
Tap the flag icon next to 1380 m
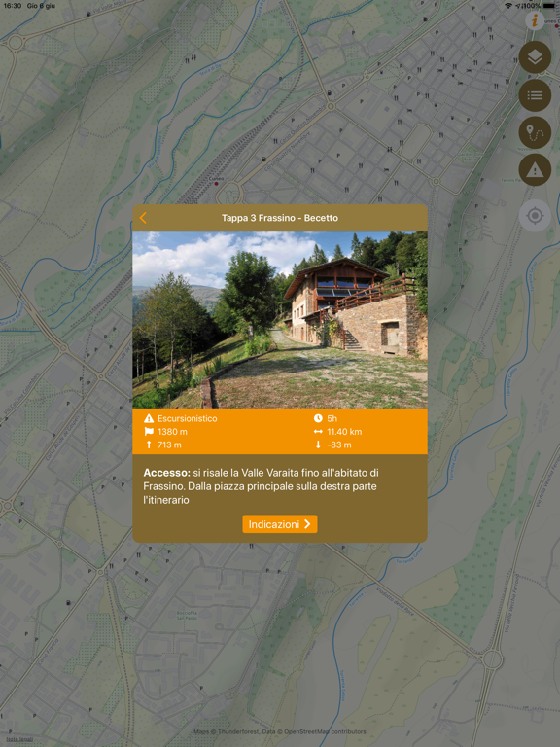[149, 432]
